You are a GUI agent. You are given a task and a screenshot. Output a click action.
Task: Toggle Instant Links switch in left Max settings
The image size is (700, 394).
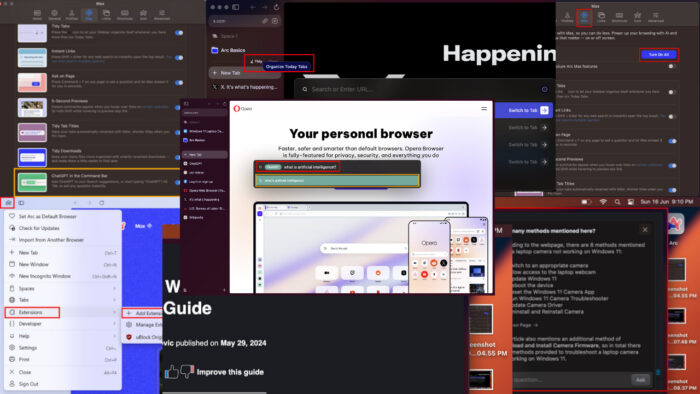179,58
